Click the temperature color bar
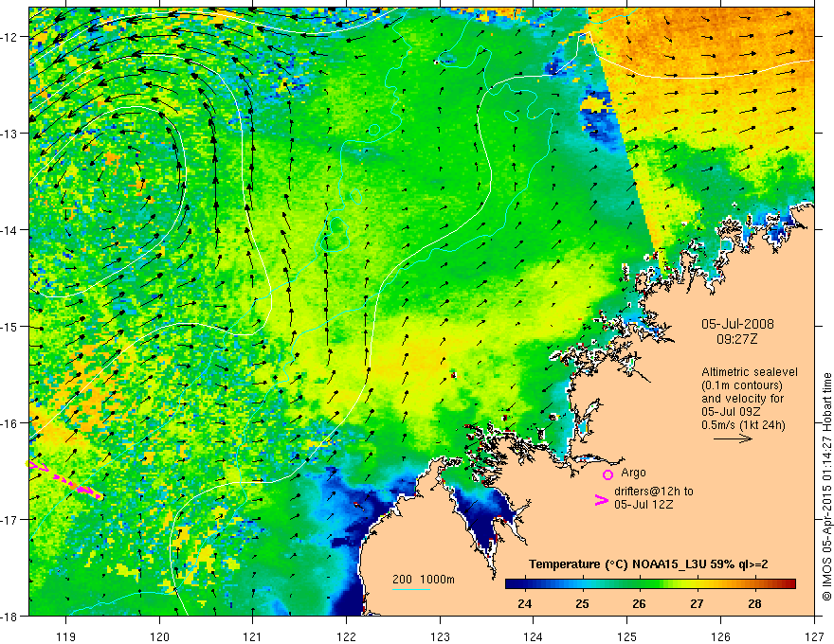This screenshot has width=834, height=644. tap(650, 583)
